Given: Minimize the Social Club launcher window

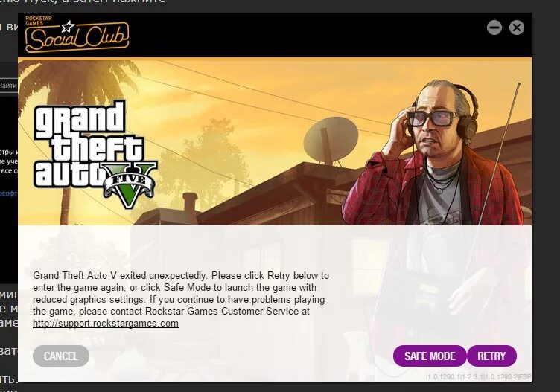Looking at the screenshot, I should (x=494, y=28).
